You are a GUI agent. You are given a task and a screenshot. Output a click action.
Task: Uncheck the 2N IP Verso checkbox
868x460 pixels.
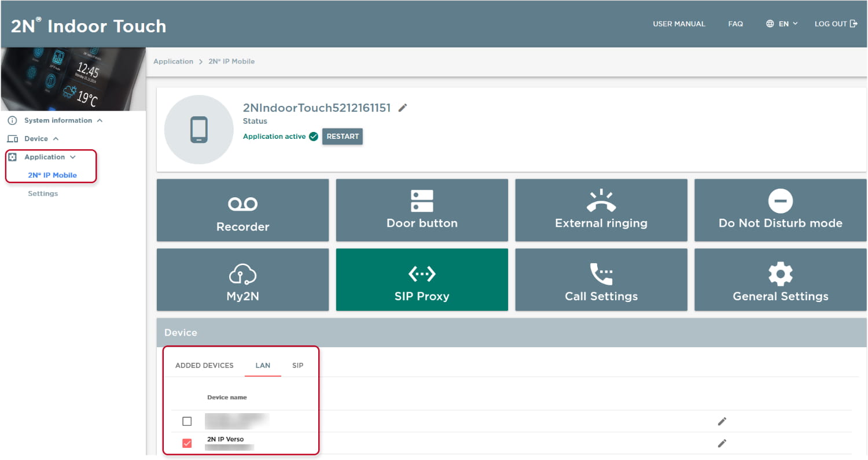pyautogui.click(x=187, y=443)
